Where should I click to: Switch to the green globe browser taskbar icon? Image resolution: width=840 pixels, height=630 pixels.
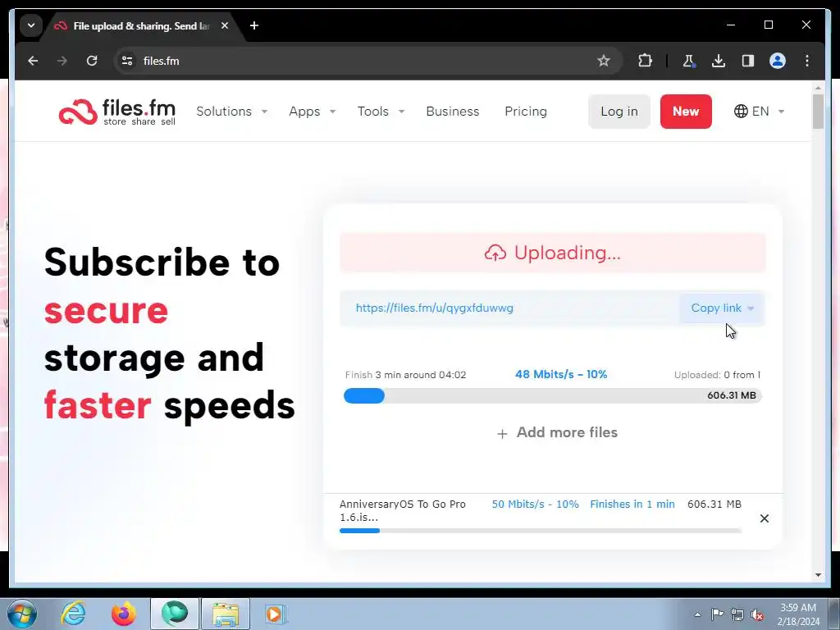click(x=175, y=614)
